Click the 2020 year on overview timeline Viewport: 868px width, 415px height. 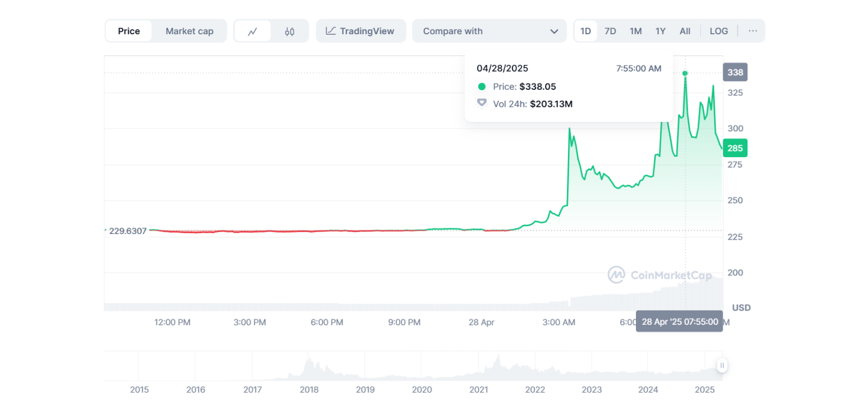click(422, 390)
